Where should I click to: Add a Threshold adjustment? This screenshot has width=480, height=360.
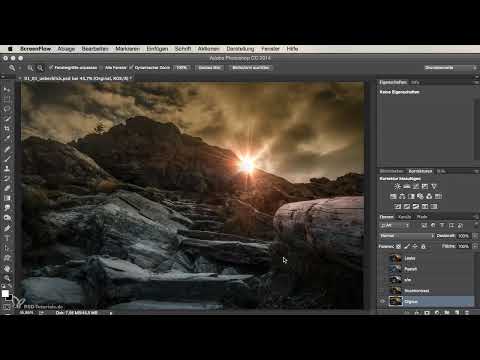[416, 206]
